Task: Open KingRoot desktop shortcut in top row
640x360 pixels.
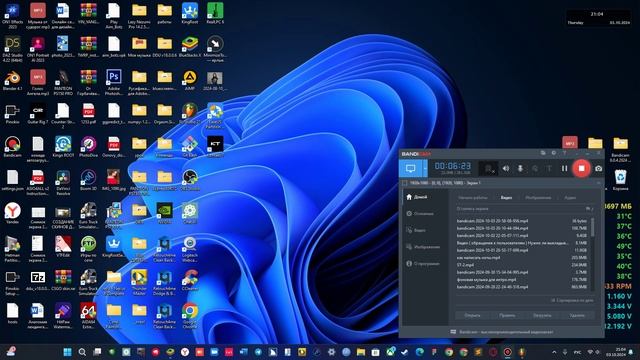Action: [190, 13]
